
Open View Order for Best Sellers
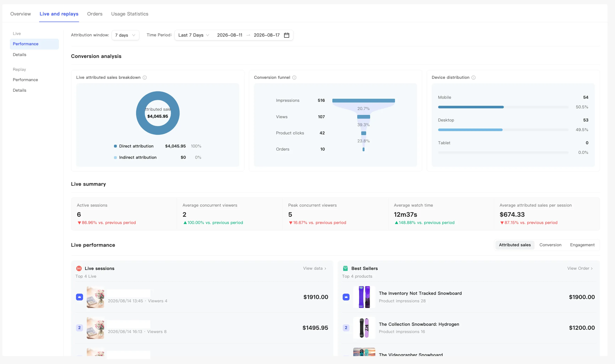point(580,268)
